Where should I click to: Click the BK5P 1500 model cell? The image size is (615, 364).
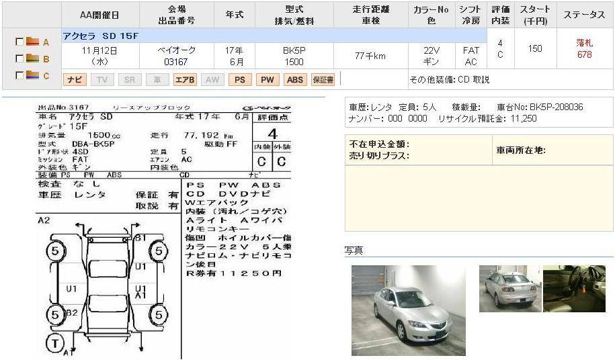[294, 56]
